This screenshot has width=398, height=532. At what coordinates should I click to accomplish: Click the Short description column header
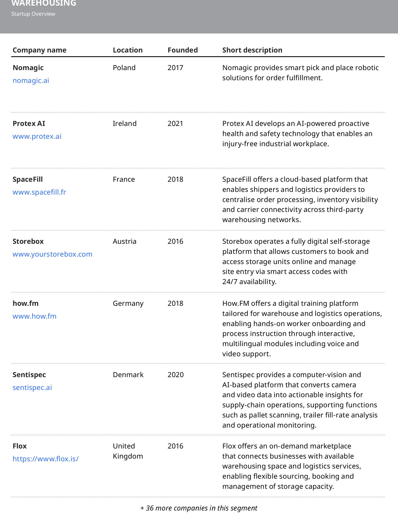click(x=252, y=50)
